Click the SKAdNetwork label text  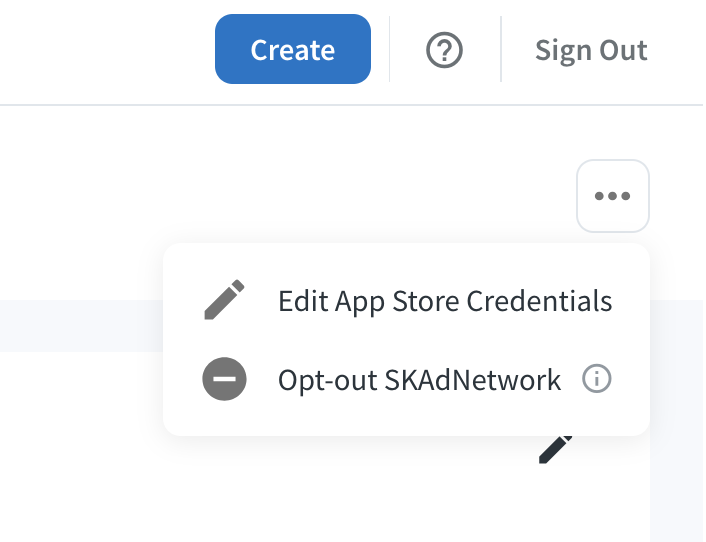[x=472, y=380]
